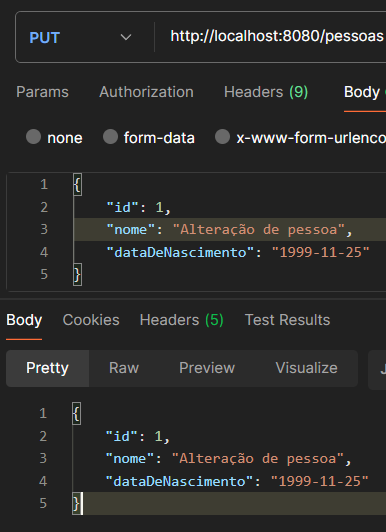Open the request Headers (9) tab

[x=266, y=92]
